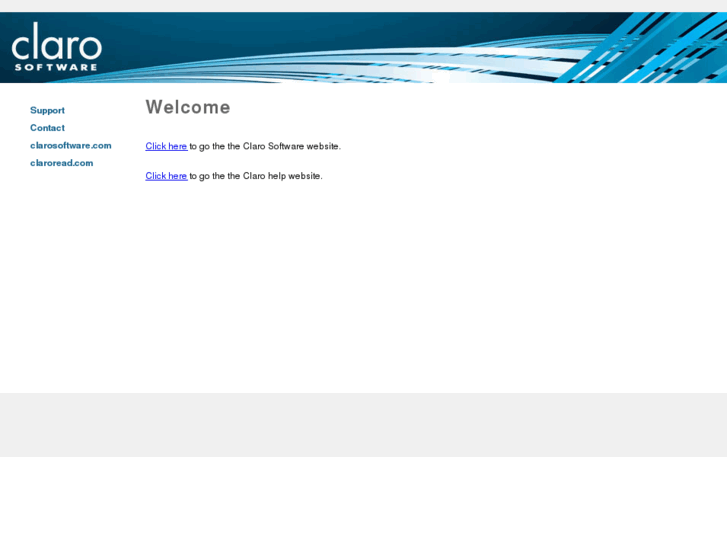The height and width of the screenshot is (545, 727).
Task: Open the Support sidebar link
Action: (47, 110)
